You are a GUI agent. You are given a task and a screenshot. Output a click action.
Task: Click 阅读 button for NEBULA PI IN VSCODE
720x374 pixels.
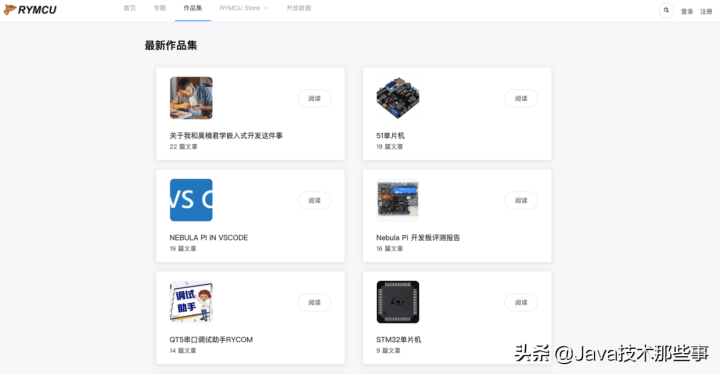(x=315, y=200)
